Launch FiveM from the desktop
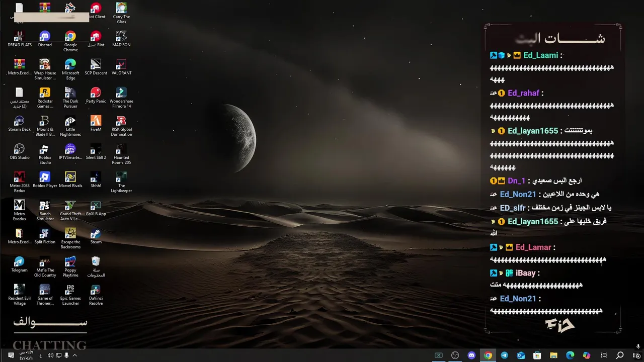Screen dimensions: 644x362 (x=96, y=123)
